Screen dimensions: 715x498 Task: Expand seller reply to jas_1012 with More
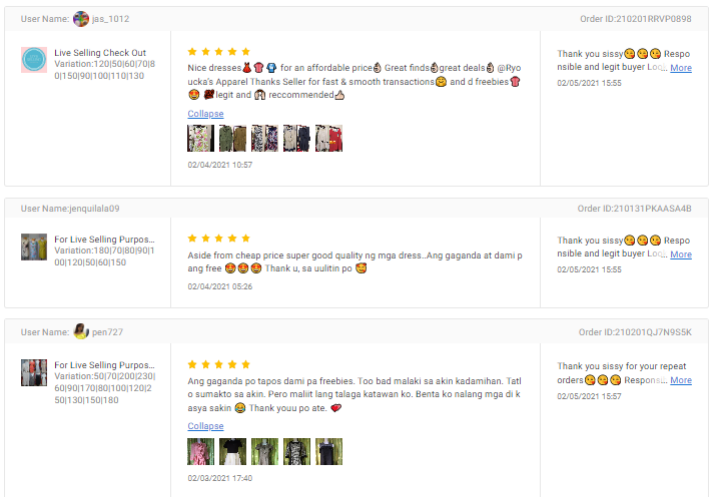tap(681, 67)
